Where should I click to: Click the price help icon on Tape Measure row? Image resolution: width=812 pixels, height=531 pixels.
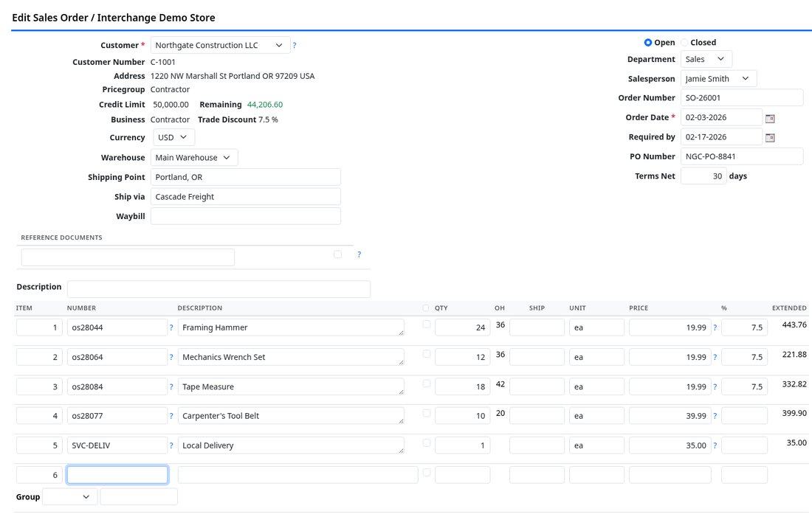(715, 386)
